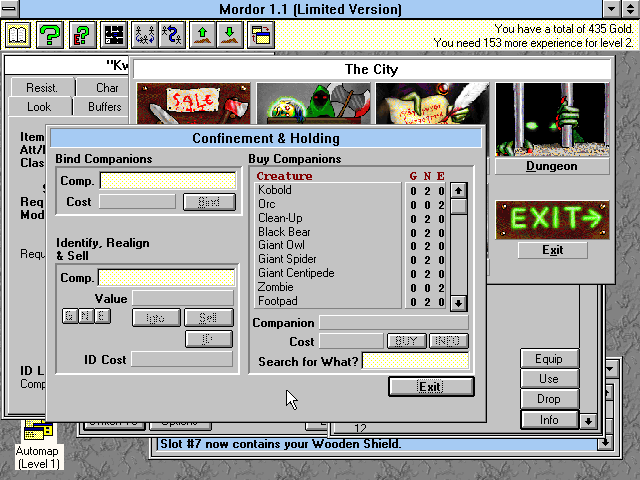Click the Dungeon prison bars picture

coord(552,120)
